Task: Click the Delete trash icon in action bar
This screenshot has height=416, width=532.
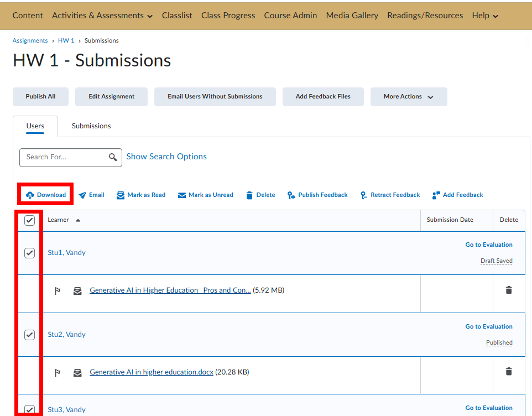Action: [x=249, y=195]
